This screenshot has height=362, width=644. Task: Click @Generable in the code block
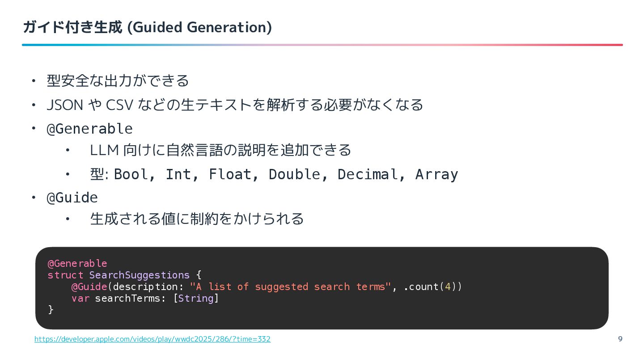[77, 263]
